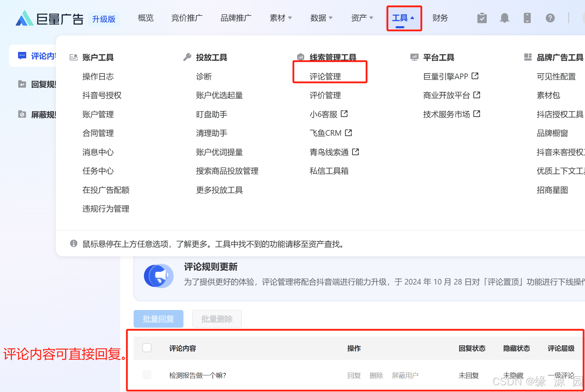
Task: Open 可见性配置 under 品牌广告工具
Action: point(556,76)
